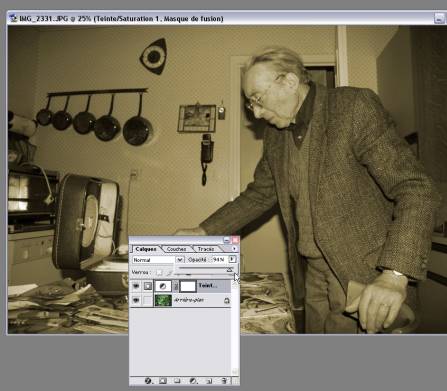Viewport: 447px width, 391px height.
Task: Switch to the Tracés tab
Action: [206, 249]
